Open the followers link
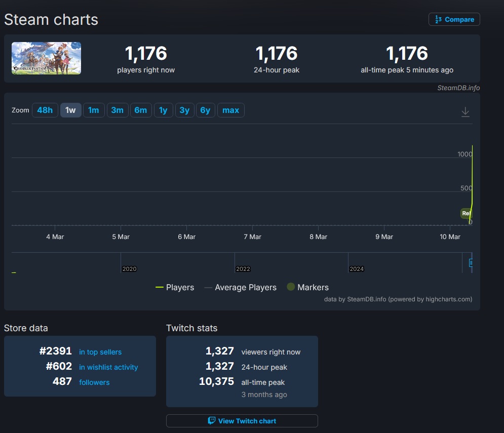The height and width of the screenshot is (433, 504). (x=94, y=382)
